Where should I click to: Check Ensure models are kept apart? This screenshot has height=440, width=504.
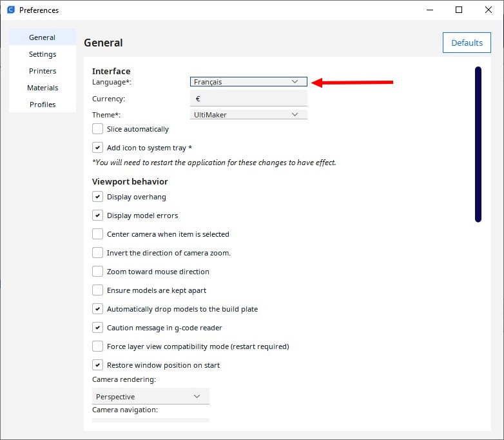point(98,290)
